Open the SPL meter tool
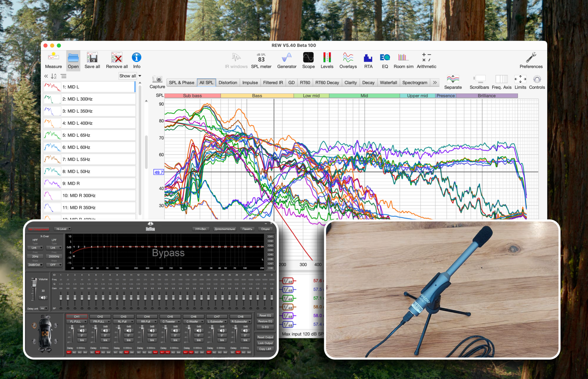Viewport: 588px width, 379px height. (x=261, y=60)
